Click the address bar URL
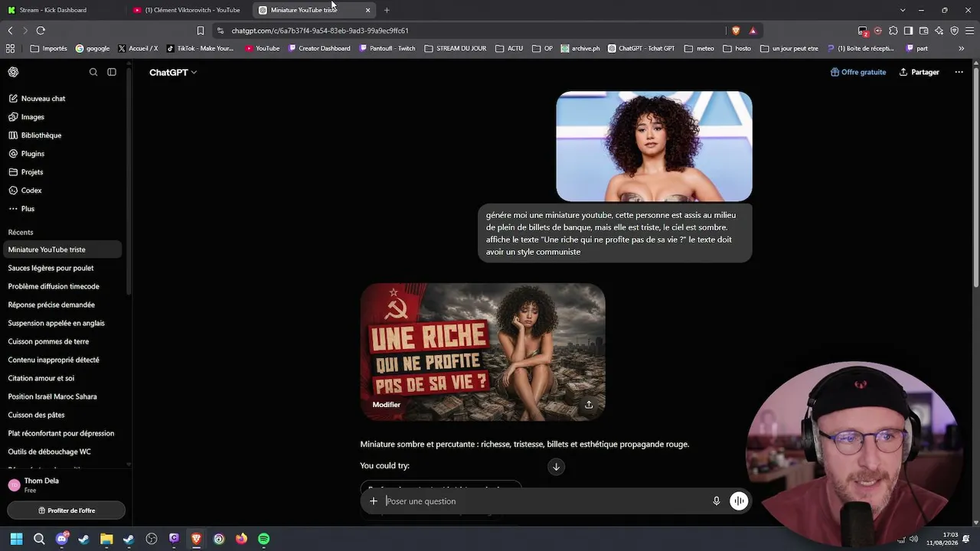Screen dimensions: 980x551 (320, 31)
